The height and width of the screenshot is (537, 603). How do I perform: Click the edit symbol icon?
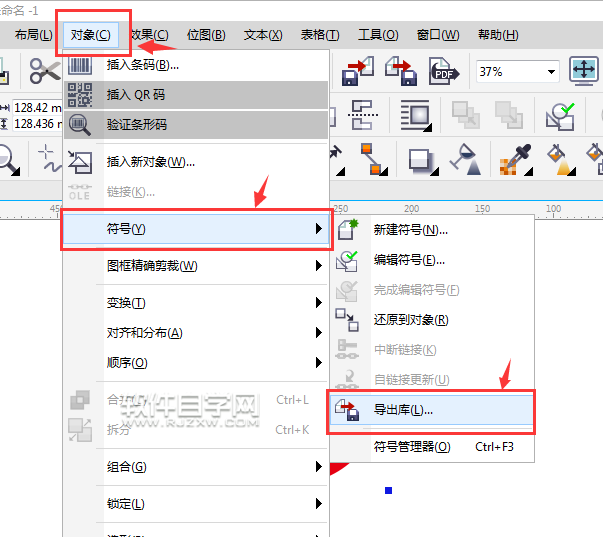coord(347,261)
